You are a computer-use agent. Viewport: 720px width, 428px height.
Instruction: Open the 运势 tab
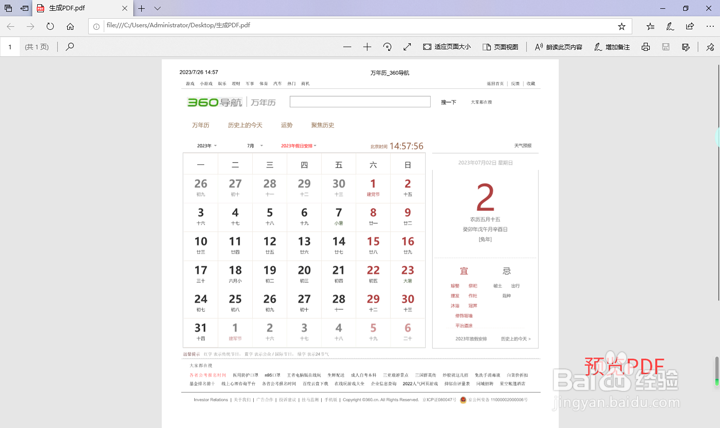(x=287, y=125)
